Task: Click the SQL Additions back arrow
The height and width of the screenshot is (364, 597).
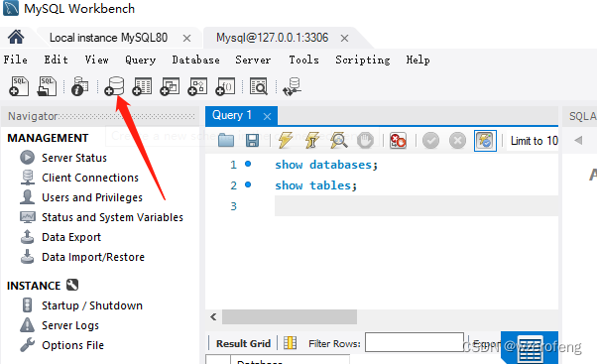Action: 578,140
